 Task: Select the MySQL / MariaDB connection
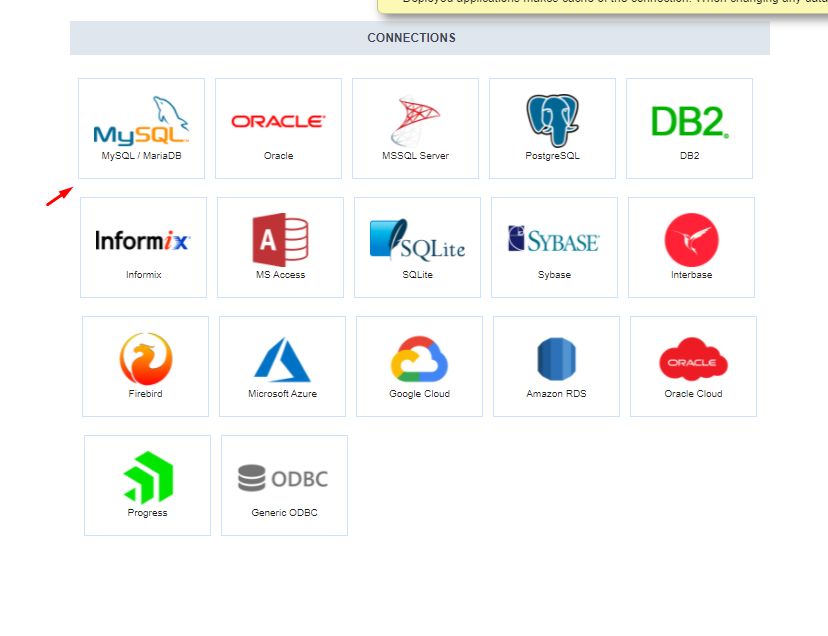pos(142,128)
